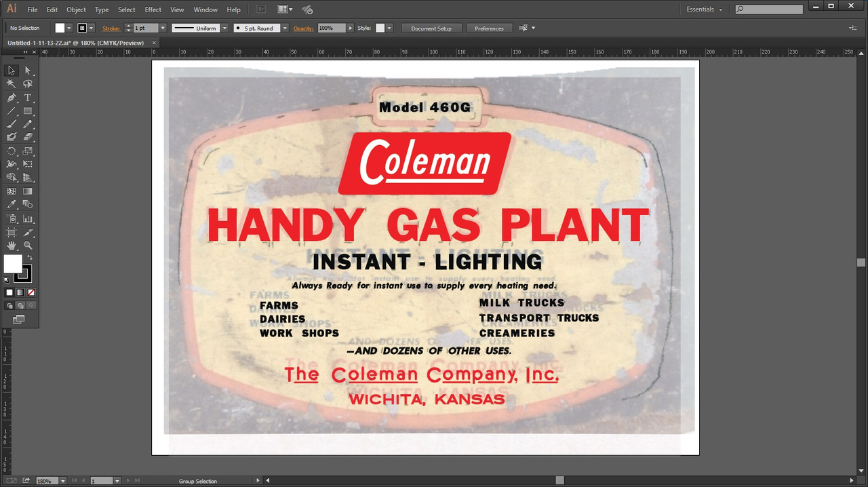868x487 pixels.
Task: Set paint mode to Color
Action: click(x=9, y=292)
